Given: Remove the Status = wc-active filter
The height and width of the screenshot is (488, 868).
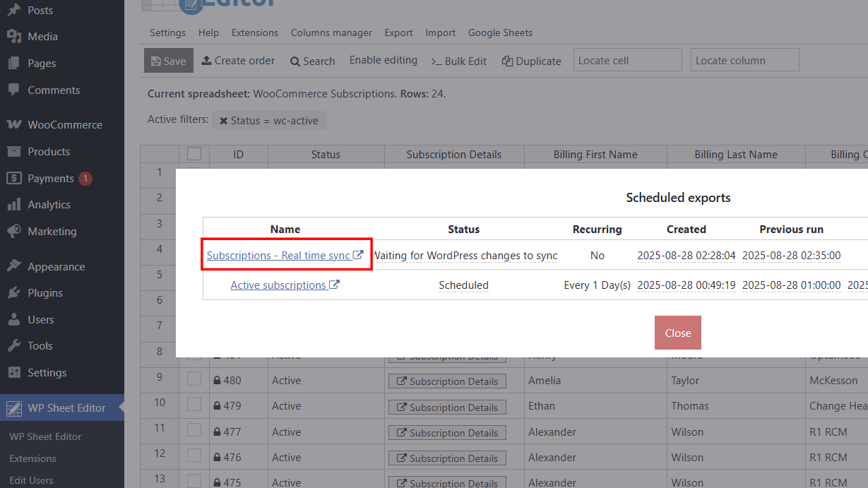Looking at the screenshot, I should tap(223, 121).
